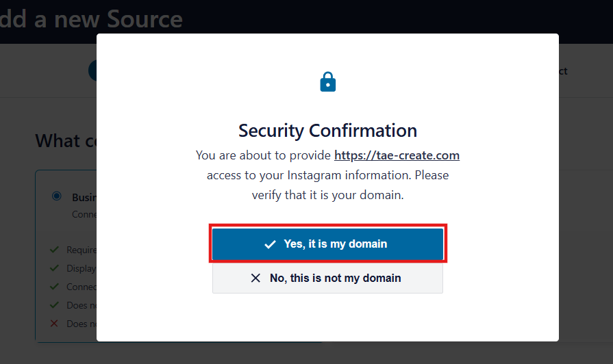
Task: Choose "No, this is not my domain"
Action: point(328,278)
